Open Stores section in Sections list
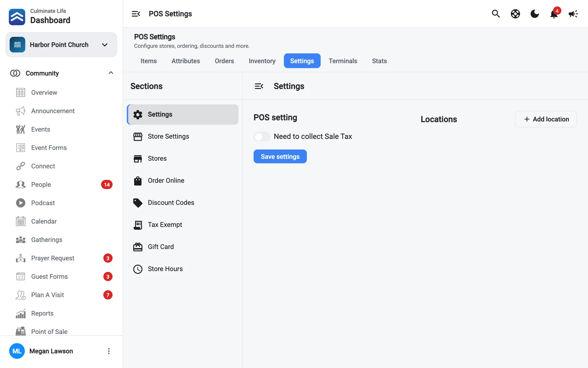Viewport: 588px width, 368px height. tap(183, 159)
